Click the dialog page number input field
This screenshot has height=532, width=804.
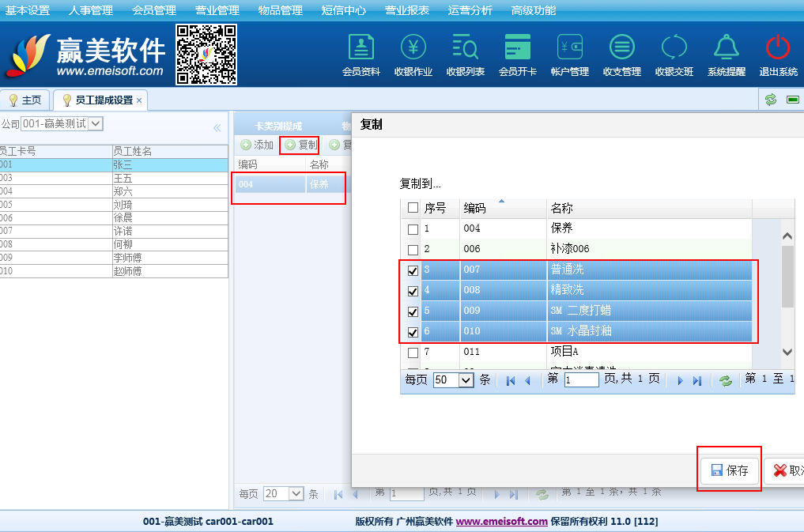coord(581,380)
